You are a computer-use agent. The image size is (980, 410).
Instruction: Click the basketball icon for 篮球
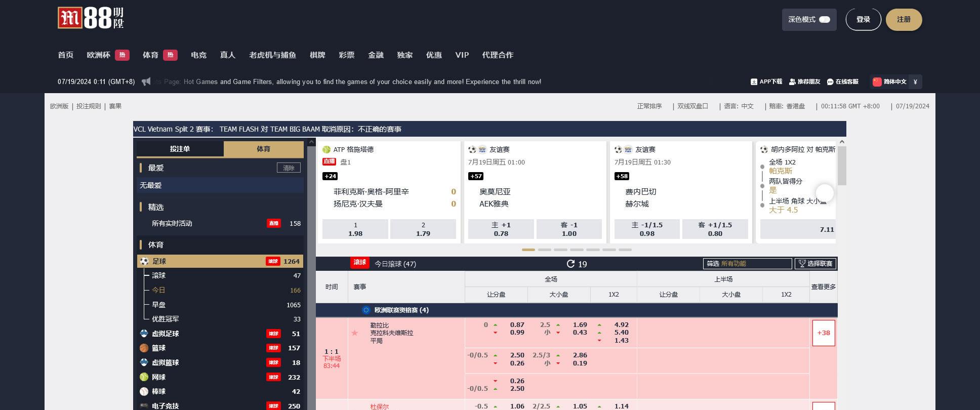coord(144,348)
